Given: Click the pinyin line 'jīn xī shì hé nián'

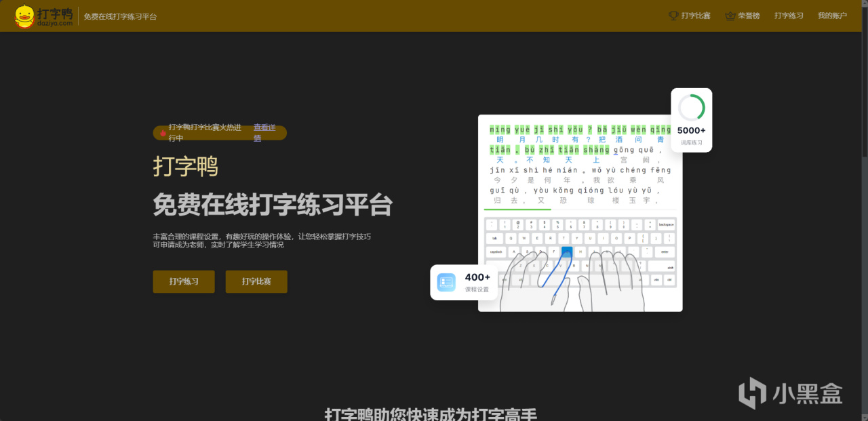Looking at the screenshot, I should click(x=533, y=169).
